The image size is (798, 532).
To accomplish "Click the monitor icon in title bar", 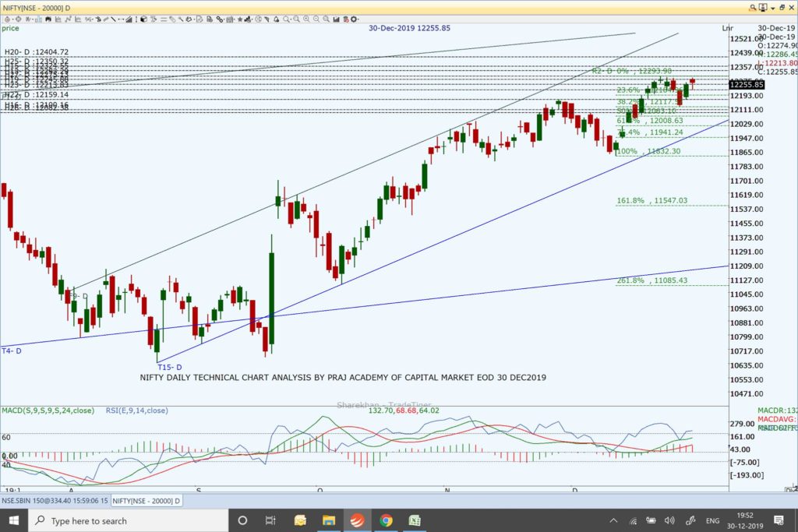I will pyautogui.click(x=763, y=8).
